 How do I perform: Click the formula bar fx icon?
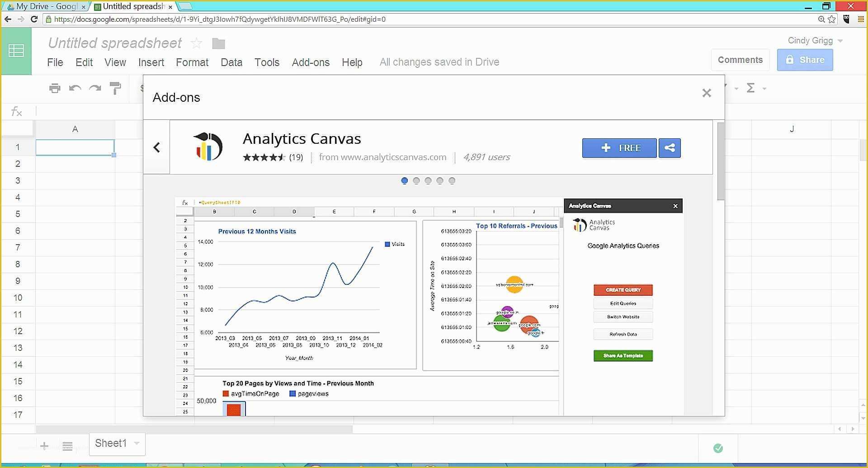[17, 111]
